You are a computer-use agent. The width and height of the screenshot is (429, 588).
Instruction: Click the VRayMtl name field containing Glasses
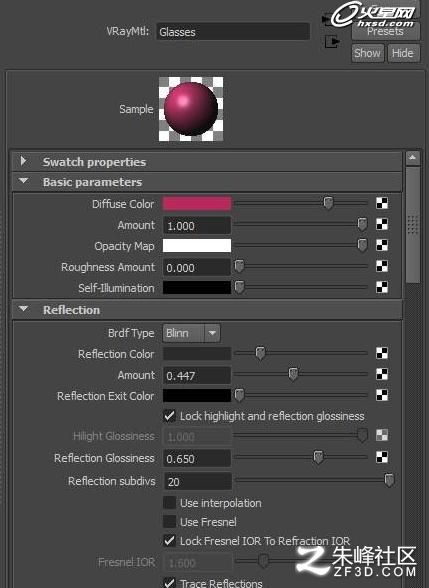pos(233,32)
